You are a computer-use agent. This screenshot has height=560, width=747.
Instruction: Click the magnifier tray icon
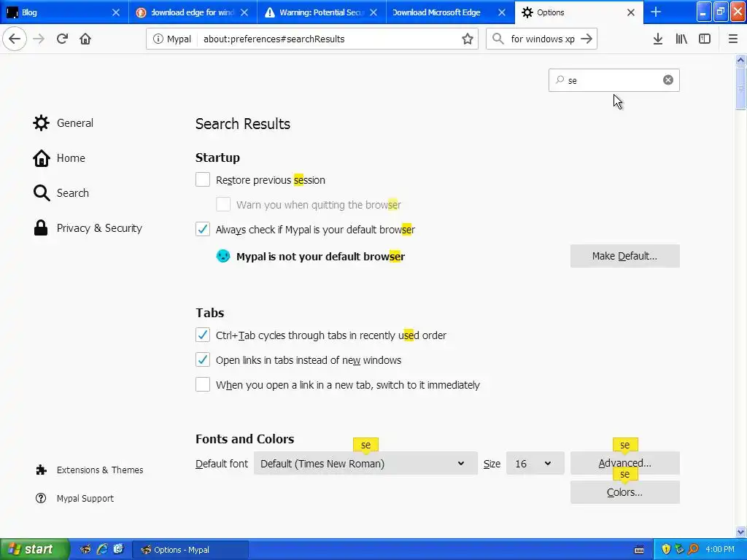694,549
